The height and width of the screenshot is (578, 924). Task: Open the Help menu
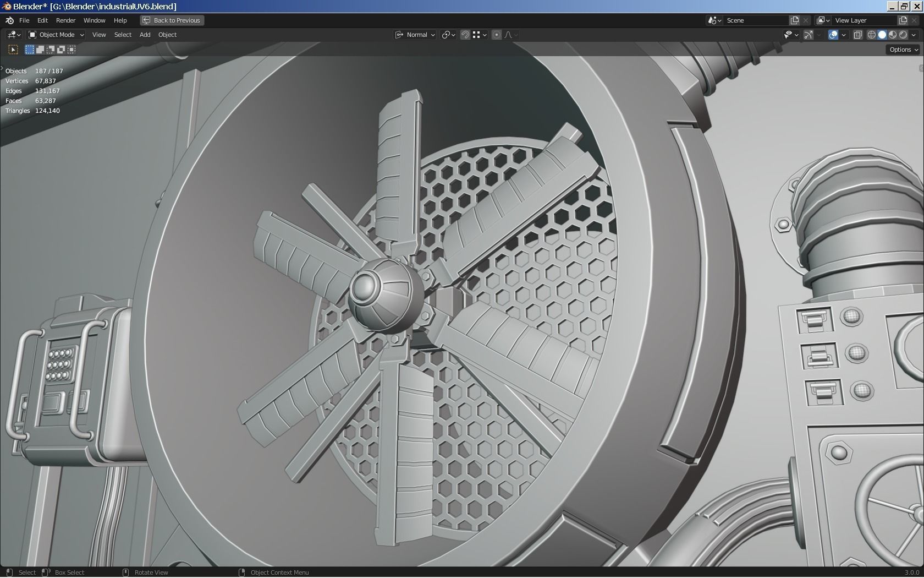click(x=120, y=20)
